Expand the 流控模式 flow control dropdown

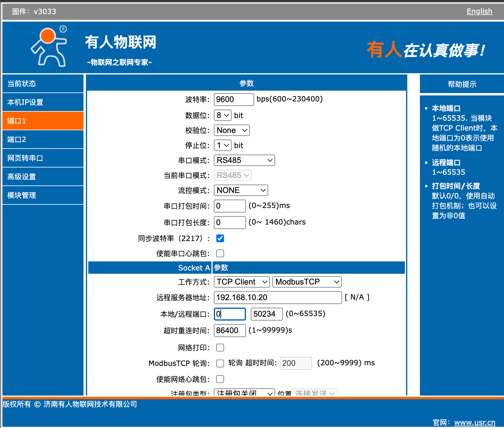click(240, 190)
